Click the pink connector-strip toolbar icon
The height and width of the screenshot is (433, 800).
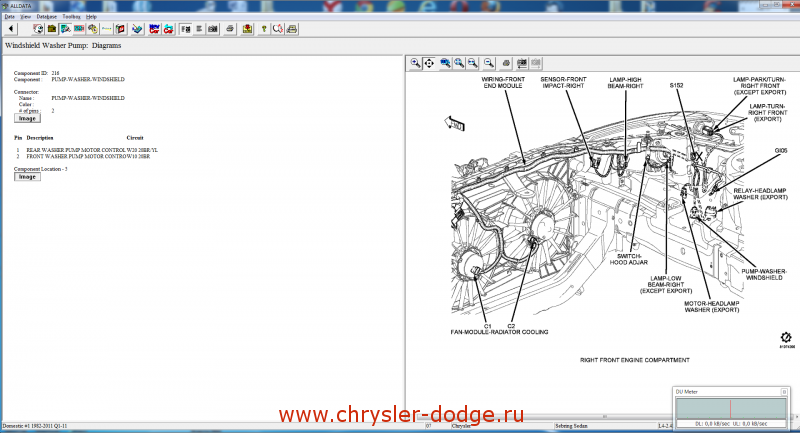click(x=79, y=29)
